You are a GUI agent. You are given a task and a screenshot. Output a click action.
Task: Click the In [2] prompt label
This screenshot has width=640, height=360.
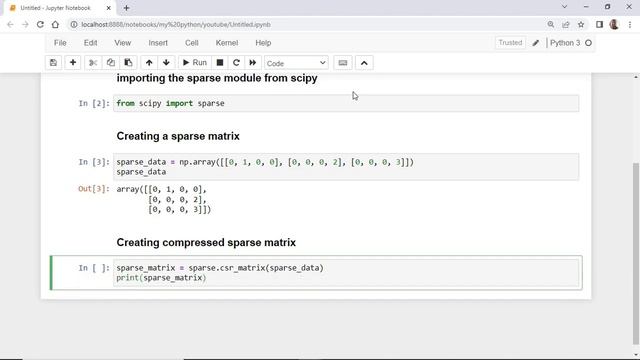(94, 103)
